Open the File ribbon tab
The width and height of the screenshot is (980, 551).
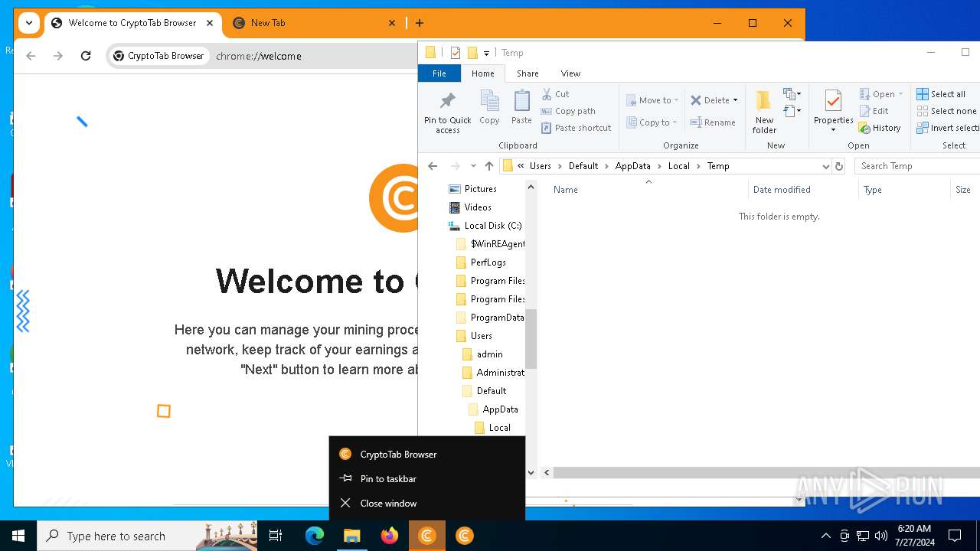point(439,73)
